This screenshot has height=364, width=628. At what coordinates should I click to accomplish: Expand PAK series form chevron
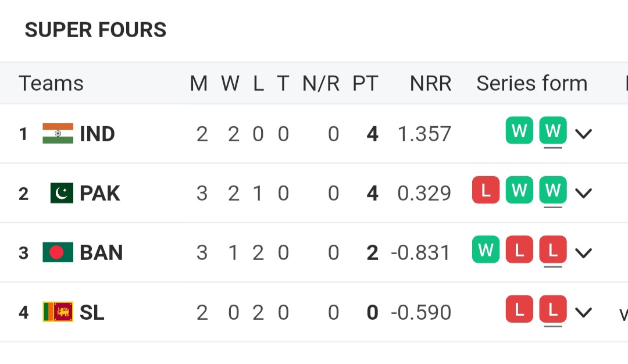tap(583, 193)
